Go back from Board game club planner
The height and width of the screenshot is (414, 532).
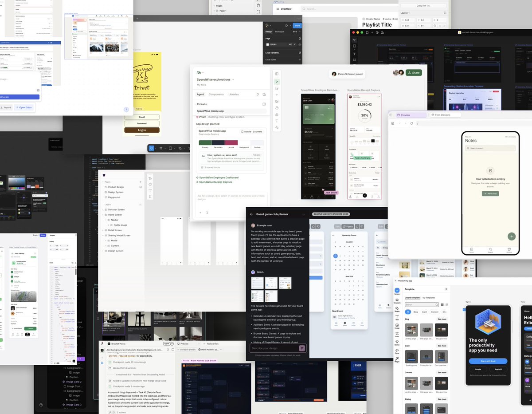click(x=252, y=214)
